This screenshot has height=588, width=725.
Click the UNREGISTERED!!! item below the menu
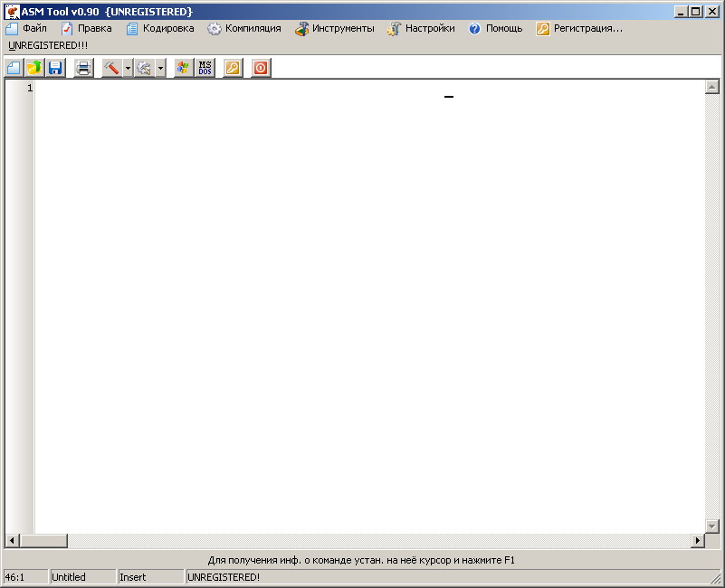[48, 45]
